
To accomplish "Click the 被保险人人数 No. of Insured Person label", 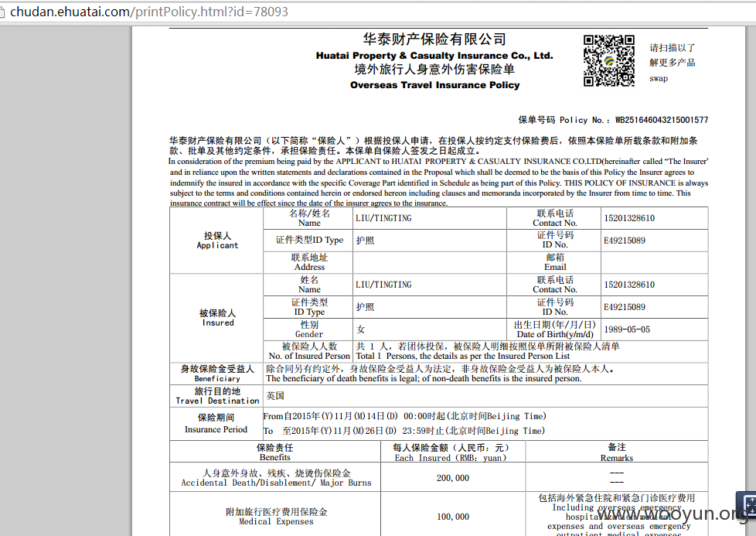I will pos(309,351).
